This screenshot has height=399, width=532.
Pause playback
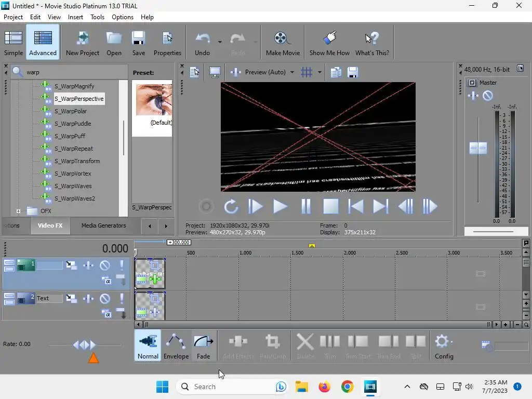click(x=306, y=206)
